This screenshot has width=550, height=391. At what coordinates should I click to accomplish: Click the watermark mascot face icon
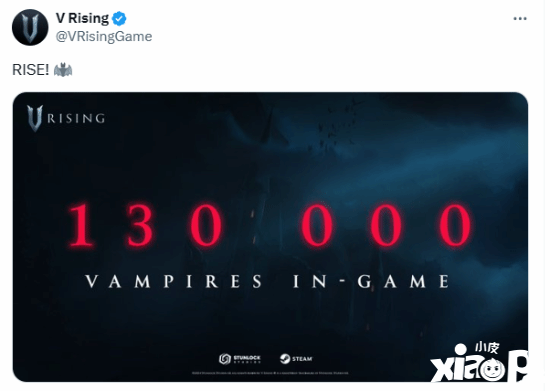pyautogui.click(x=493, y=370)
